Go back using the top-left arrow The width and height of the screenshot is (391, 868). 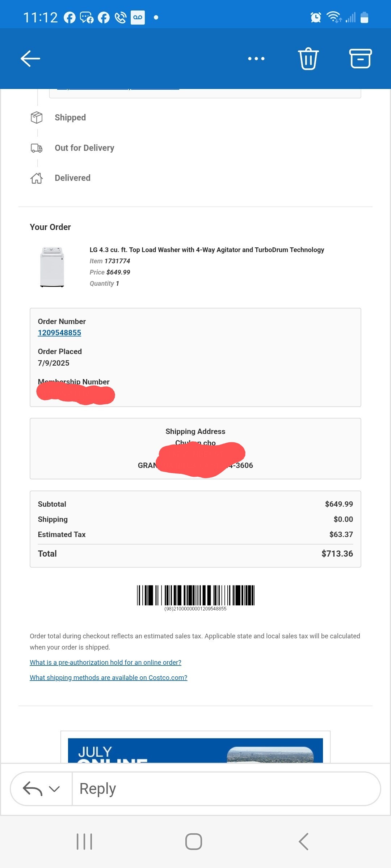(30, 59)
